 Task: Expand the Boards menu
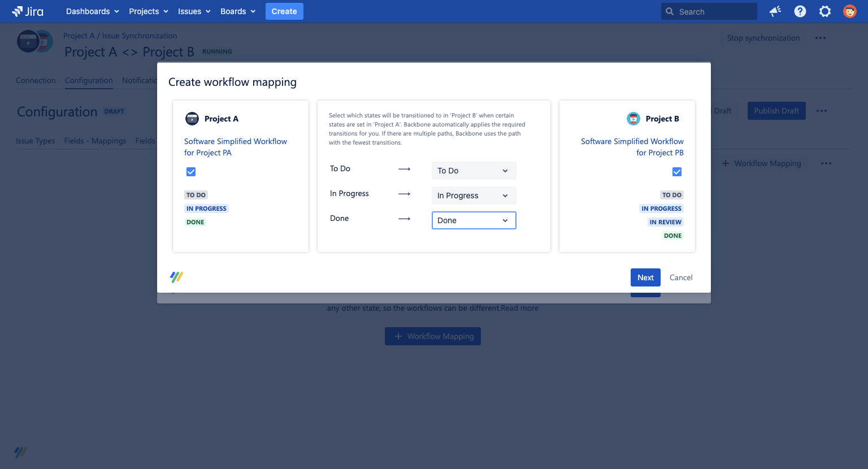pos(237,11)
